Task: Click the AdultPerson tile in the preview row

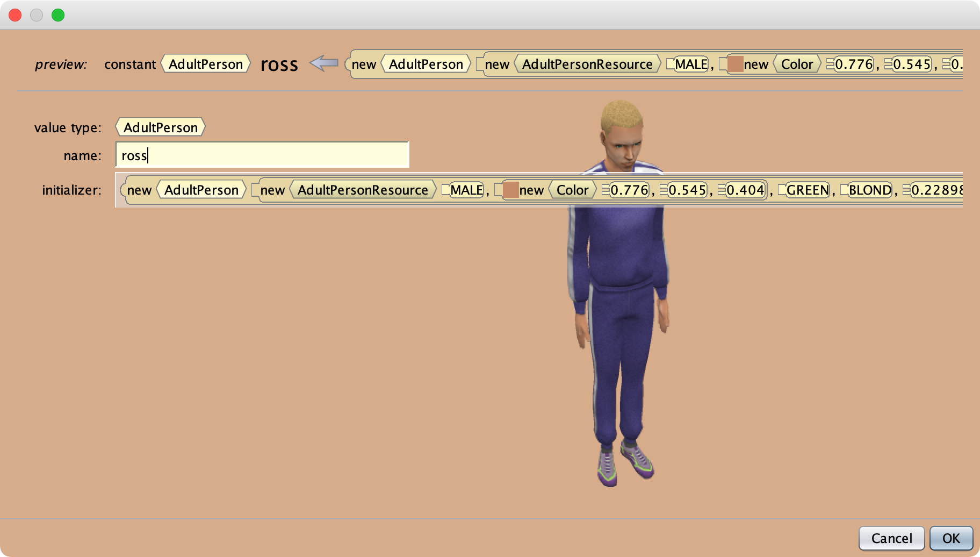Action: coord(205,64)
